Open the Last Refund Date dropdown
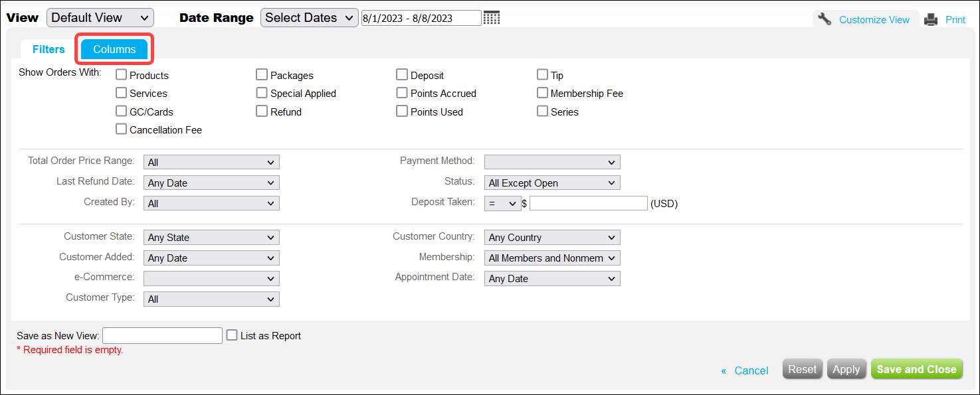Screen dimensions: 980x395 (211, 183)
